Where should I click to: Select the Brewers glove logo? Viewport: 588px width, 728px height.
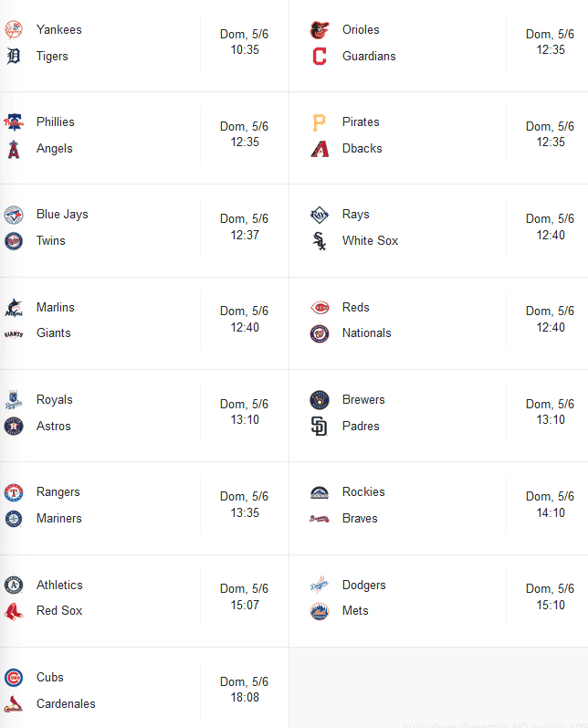[x=320, y=400]
